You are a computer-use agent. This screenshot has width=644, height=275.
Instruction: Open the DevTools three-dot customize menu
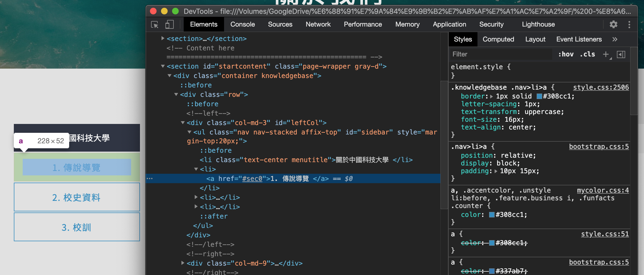click(x=629, y=25)
